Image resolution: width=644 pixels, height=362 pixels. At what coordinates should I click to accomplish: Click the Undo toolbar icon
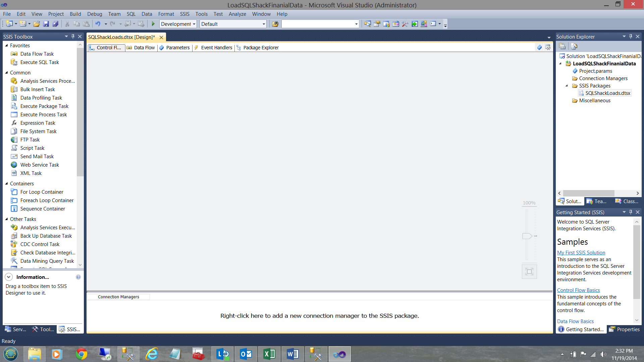(x=98, y=24)
